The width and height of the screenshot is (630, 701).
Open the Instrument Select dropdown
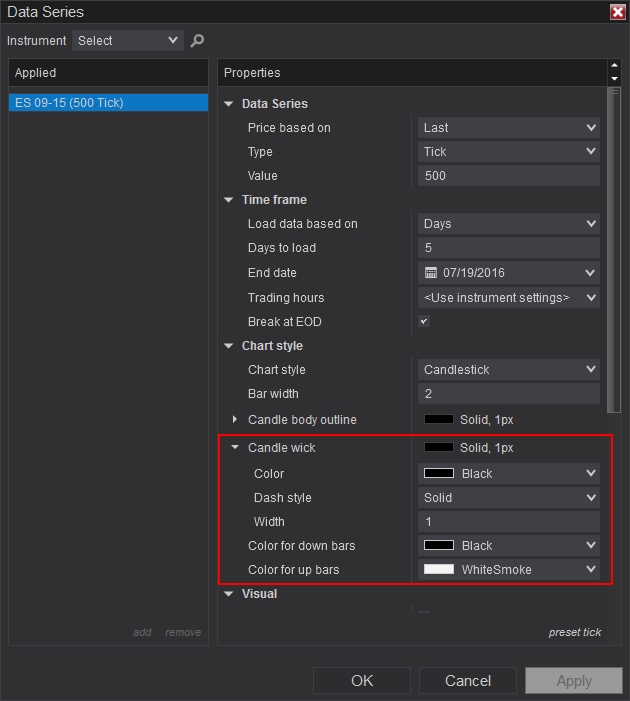pos(127,41)
